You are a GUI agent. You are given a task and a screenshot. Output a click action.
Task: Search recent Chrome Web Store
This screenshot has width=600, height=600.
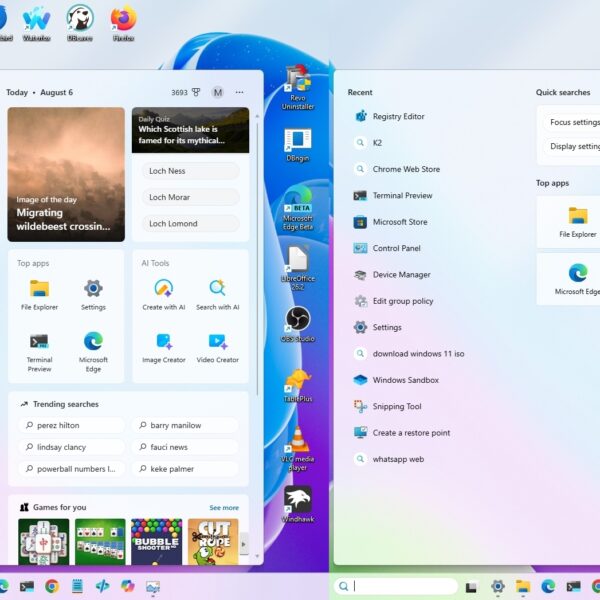coord(397,169)
